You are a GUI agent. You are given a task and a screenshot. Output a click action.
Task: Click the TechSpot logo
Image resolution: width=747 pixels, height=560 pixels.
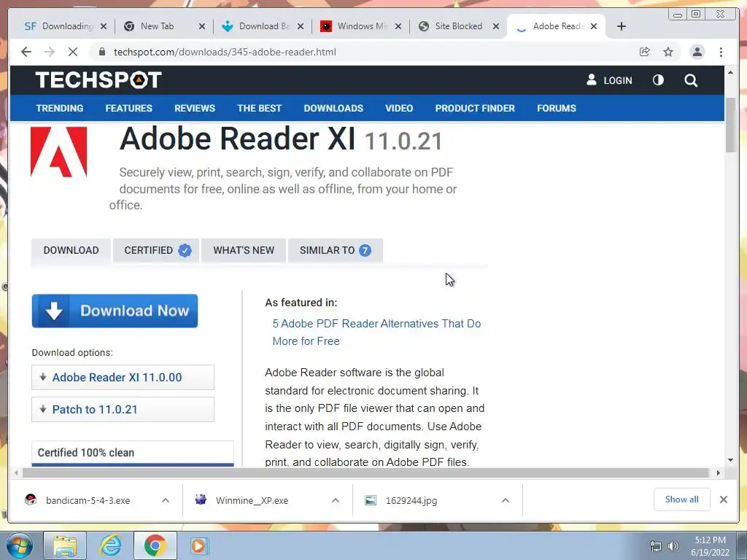(x=98, y=80)
